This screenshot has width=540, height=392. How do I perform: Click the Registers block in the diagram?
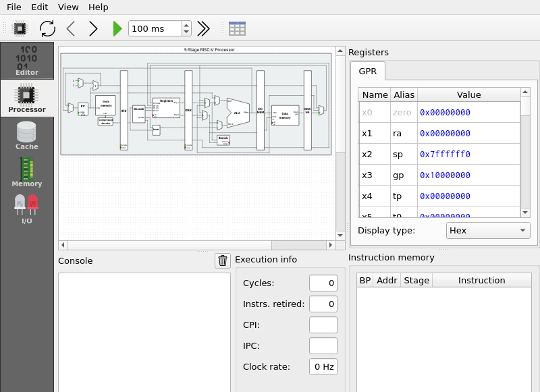pos(166,108)
